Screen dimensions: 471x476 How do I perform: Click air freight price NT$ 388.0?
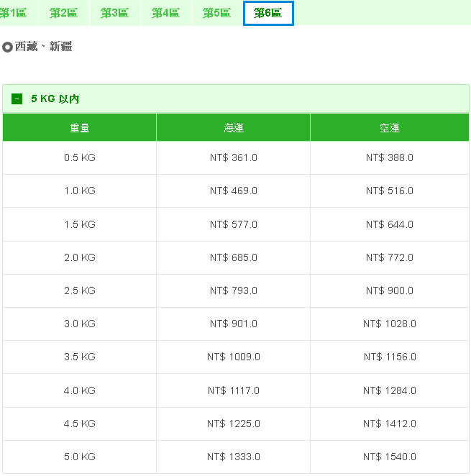389,158
